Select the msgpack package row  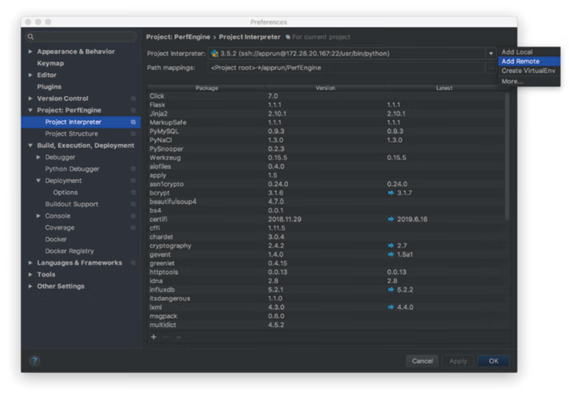[326, 316]
